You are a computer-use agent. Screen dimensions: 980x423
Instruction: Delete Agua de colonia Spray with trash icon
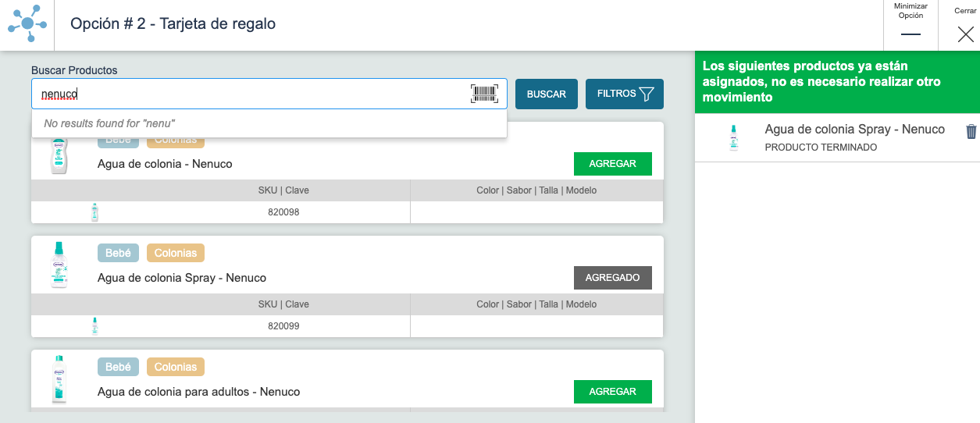point(971,131)
